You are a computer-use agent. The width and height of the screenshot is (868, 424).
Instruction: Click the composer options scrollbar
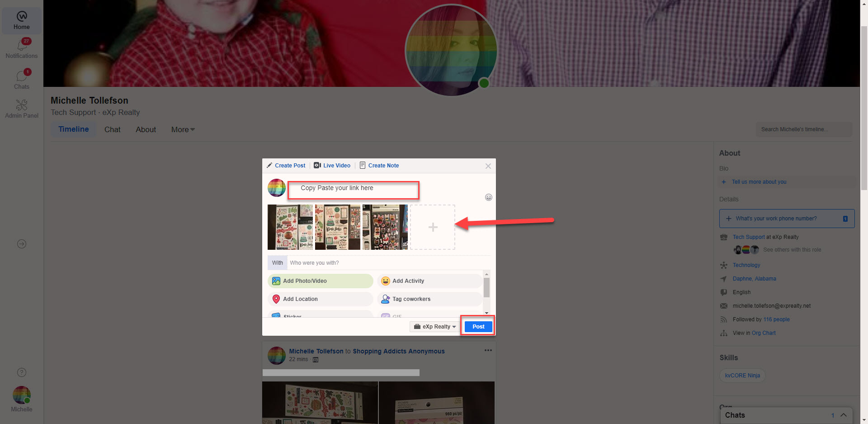[486, 287]
